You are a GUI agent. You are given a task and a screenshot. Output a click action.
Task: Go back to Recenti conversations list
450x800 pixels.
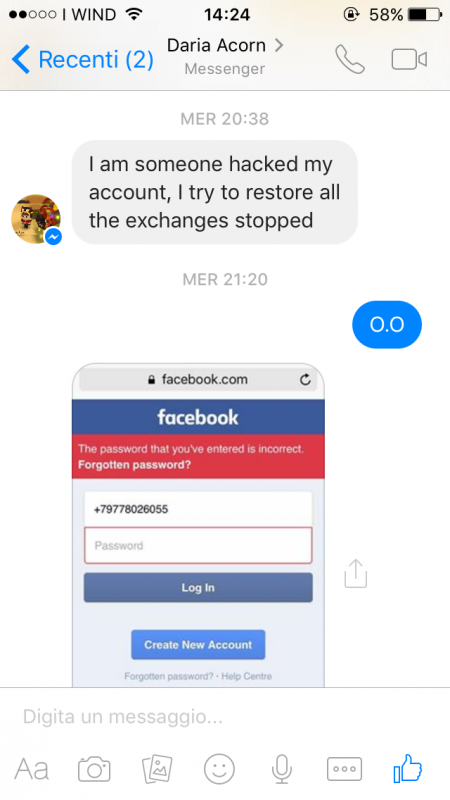tap(83, 59)
